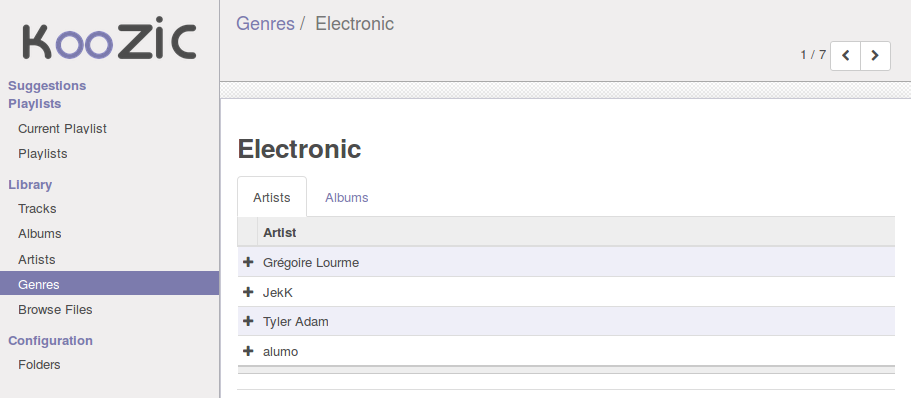Screen dimensions: 911x398
Task: Add alumo with the plus icon
Action: (x=248, y=351)
